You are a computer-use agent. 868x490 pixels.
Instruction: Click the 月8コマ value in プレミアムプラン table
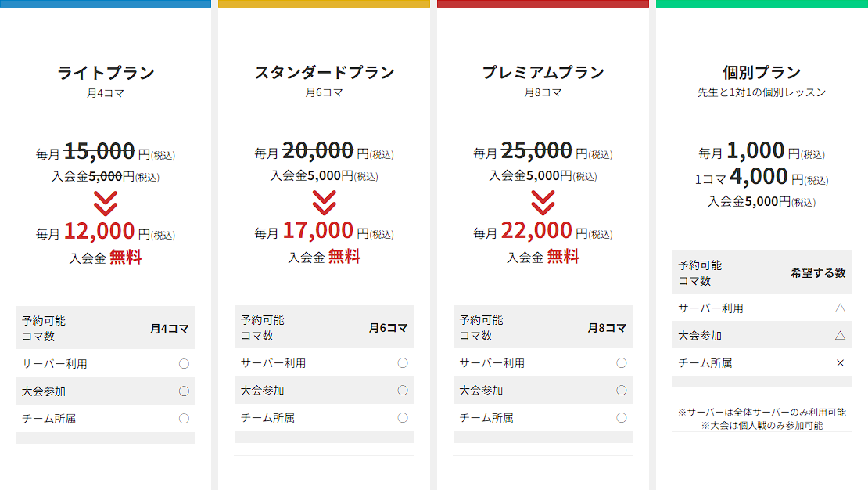[x=607, y=328]
